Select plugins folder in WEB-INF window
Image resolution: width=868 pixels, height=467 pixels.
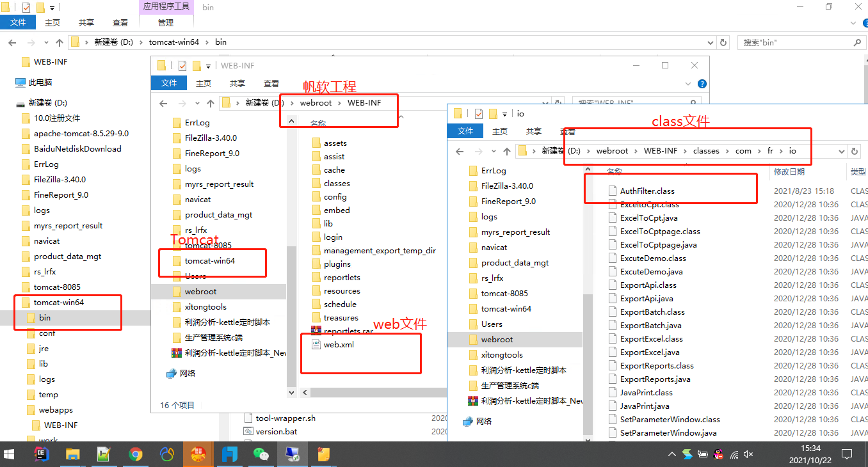(337, 264)
